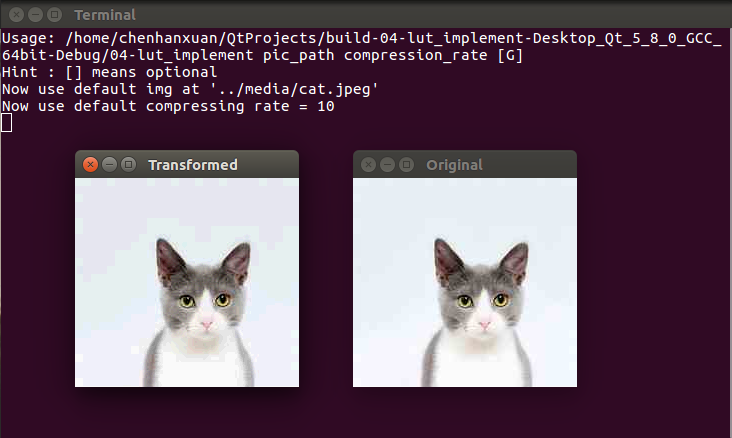
Task: Select the transformed cat image
Action: click(x=187, y=283)
